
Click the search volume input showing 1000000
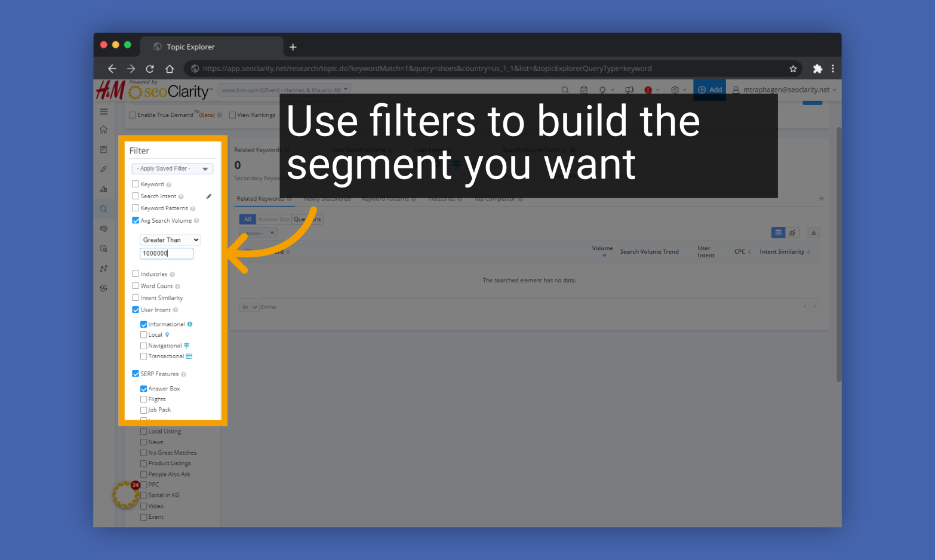point(166,253)
